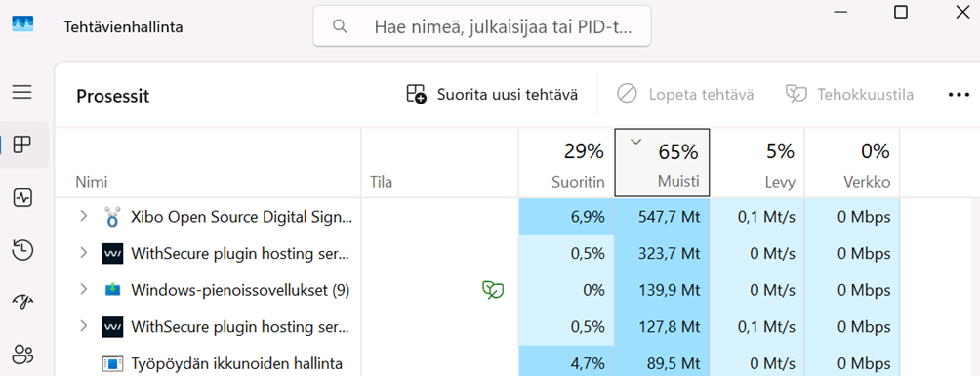The image size is (980, 376).
Task: Expand the first WithSecure plugin hosting service
Action: (x=83, y=253)
